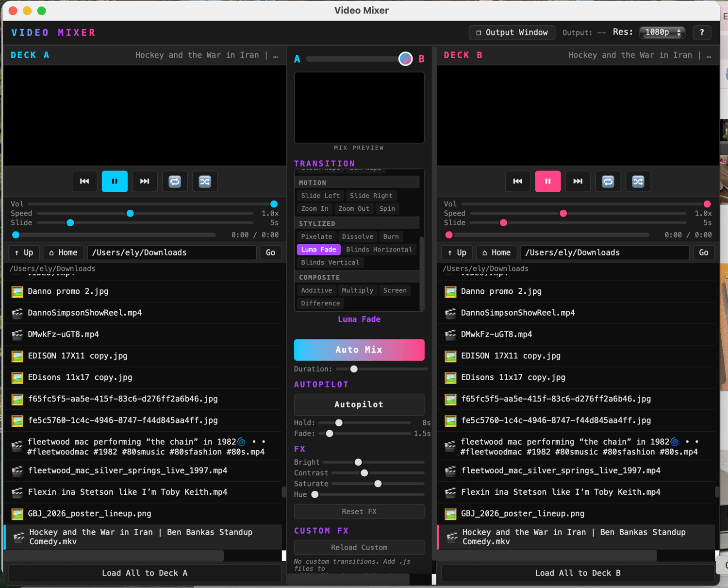
Task: Go to Home folder in Deck B browser
Action: coord(496,252)
